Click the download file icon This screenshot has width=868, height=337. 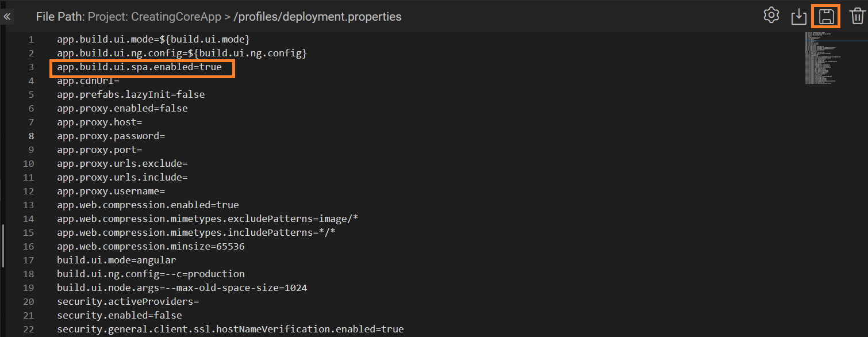799,17
